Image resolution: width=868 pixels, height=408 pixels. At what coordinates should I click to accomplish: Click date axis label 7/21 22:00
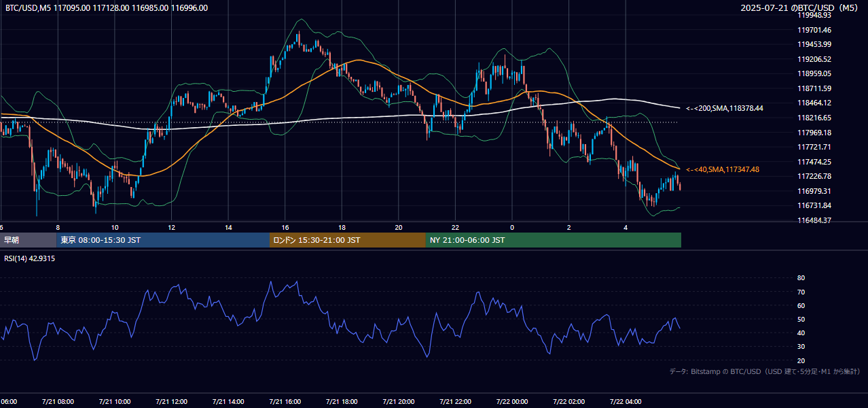point(456,401)
